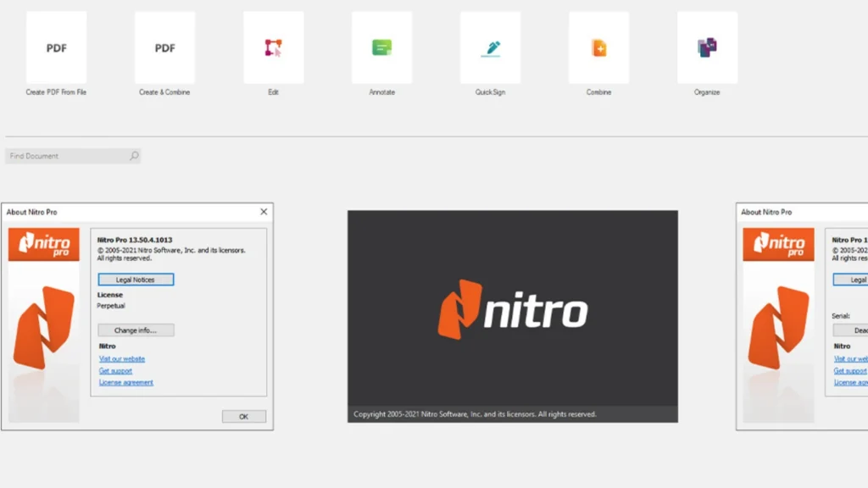This screenshot has height=488, width=868.
Task: Open Legal Notices in the left About dialog
Action: [136, 279]
